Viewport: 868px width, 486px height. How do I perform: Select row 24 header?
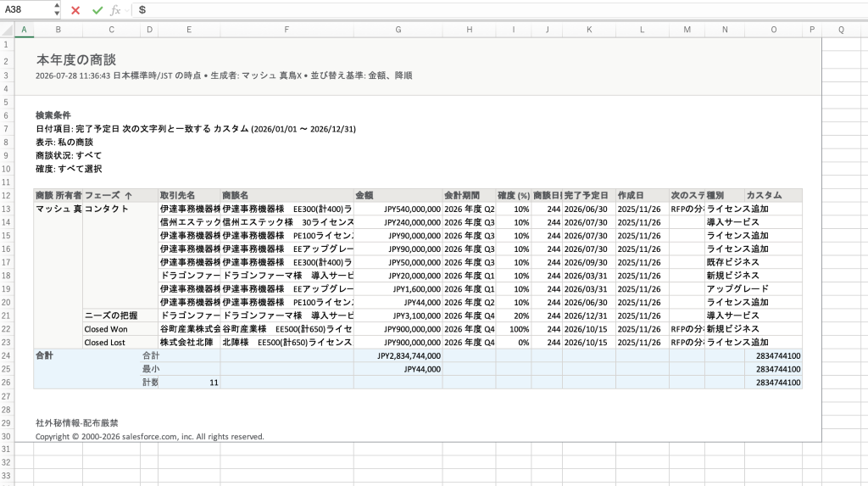tap(7, 355)
